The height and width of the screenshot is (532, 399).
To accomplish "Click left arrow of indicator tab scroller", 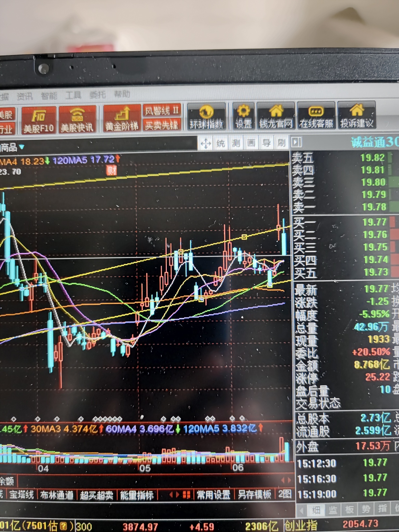I will point(171,494).
